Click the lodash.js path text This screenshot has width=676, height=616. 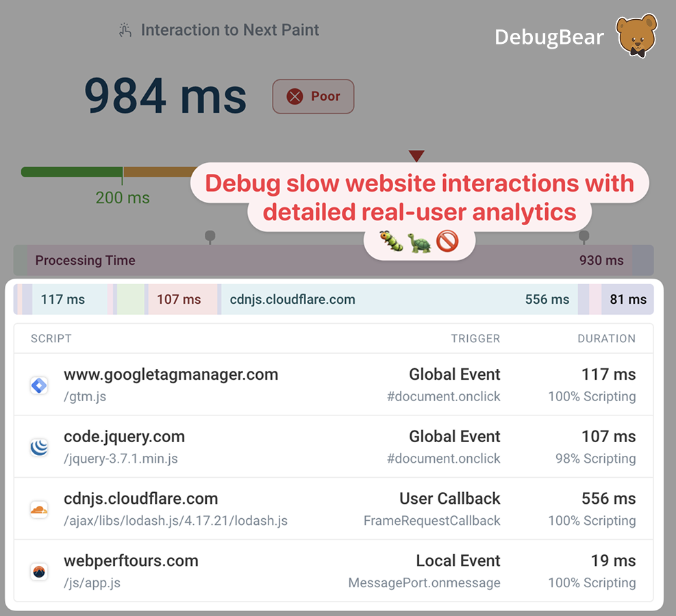coord(175,520)
